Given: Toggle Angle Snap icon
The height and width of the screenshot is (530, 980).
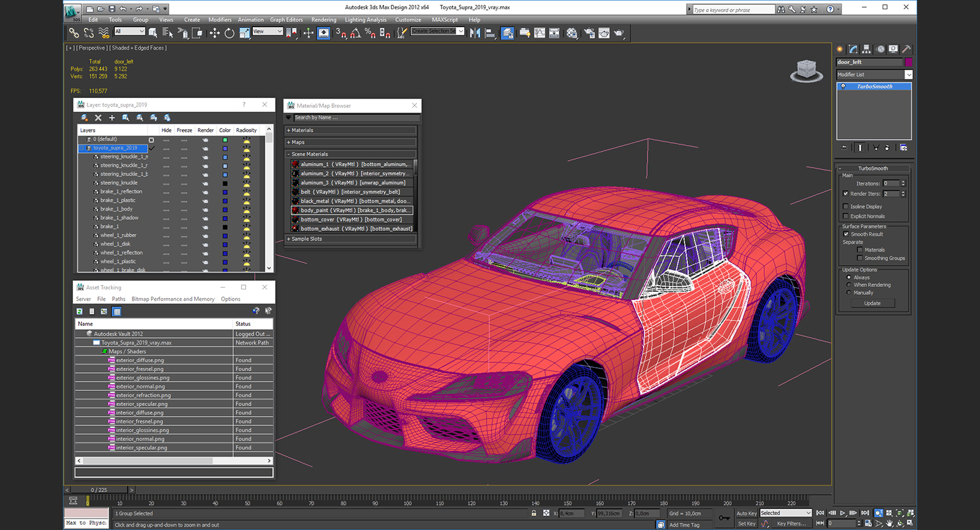Looking at the screenshot, I should click(356, 32).
